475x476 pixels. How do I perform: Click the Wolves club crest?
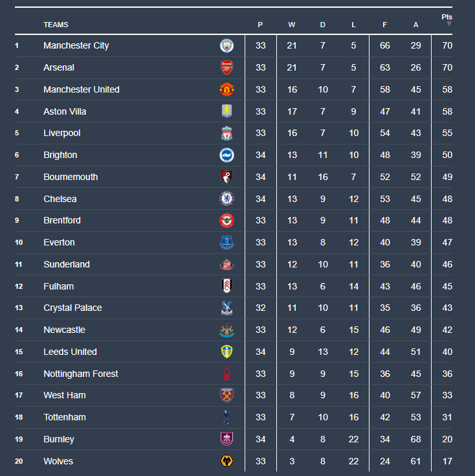pos(226,461)
